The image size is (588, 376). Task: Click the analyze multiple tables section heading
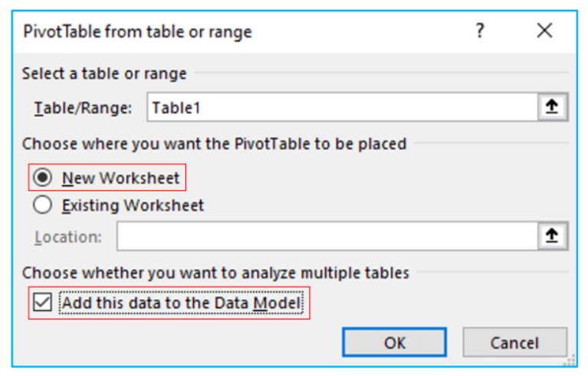click(215, 273)
